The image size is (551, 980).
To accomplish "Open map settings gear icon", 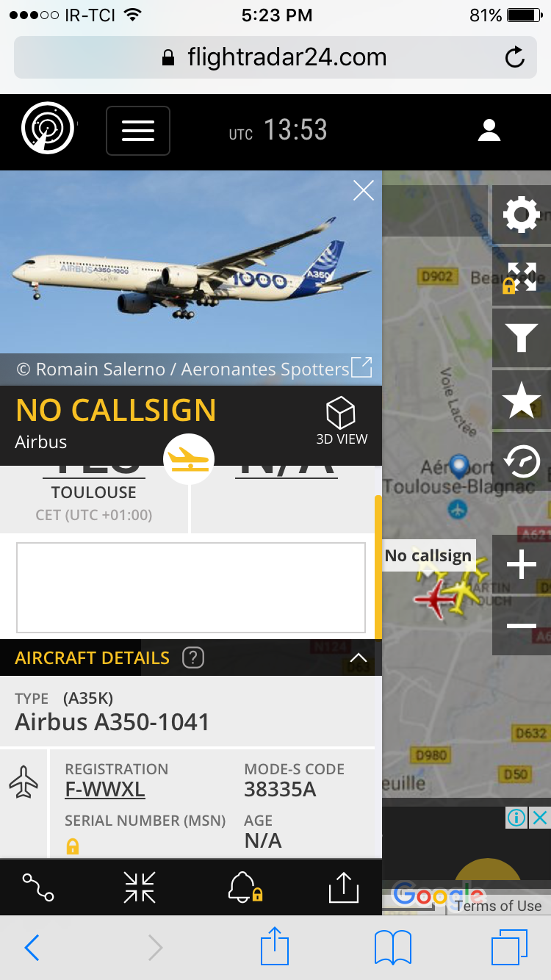I will [x=522, y=215].
